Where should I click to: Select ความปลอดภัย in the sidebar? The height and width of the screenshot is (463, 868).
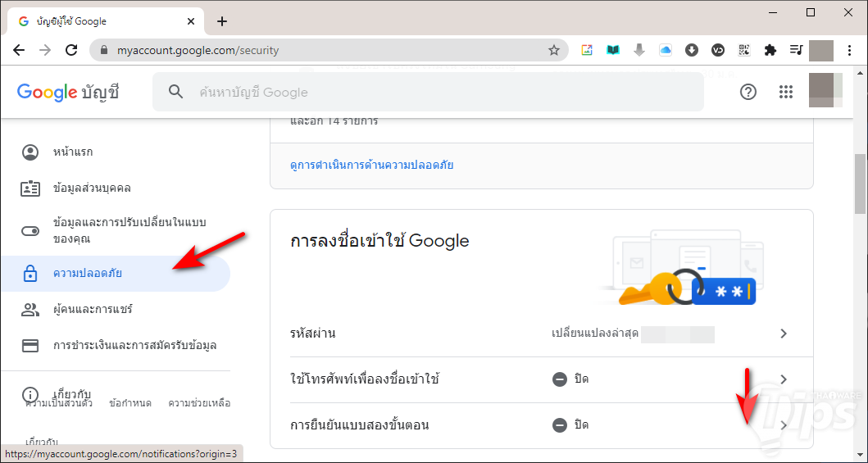pos(115,273)
